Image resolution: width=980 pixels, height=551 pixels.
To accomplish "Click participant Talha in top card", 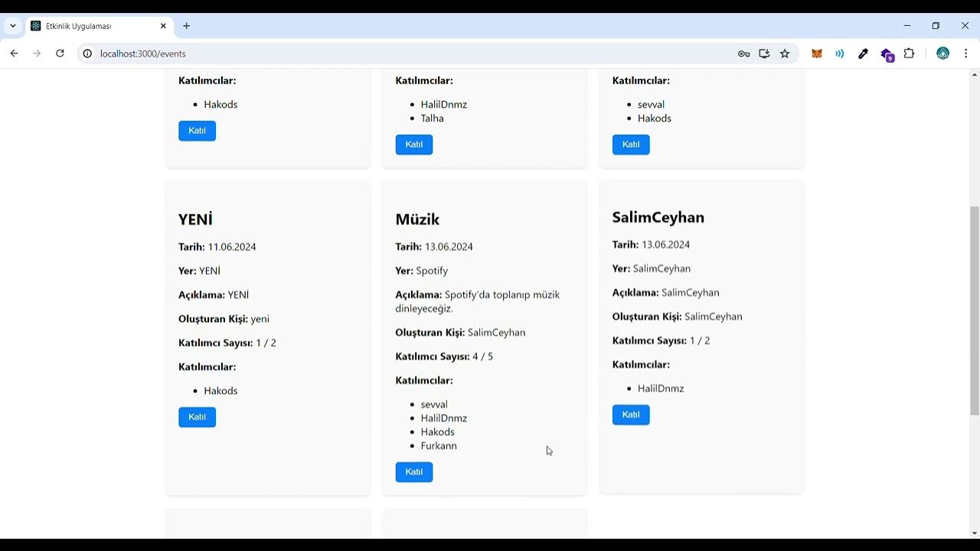I will pos(433,119).
